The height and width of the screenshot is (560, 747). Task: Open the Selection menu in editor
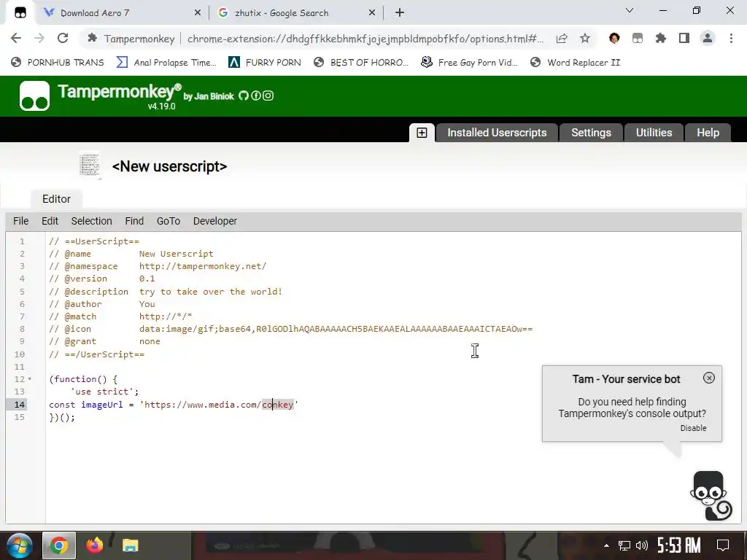[x=91, y=221]
